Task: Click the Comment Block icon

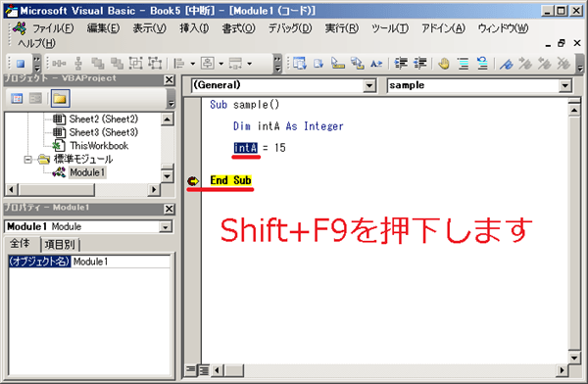Action: click(464, 64)
